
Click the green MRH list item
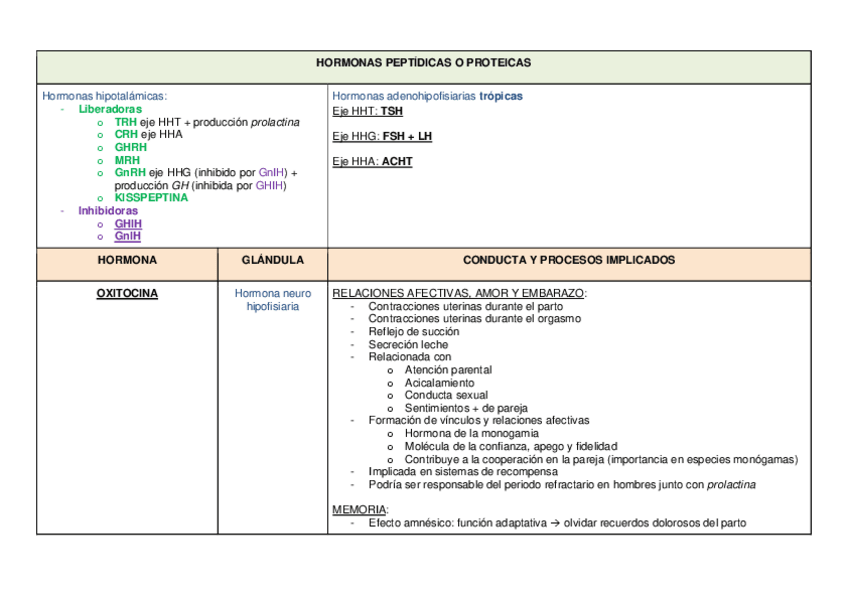tap(127, 160)
